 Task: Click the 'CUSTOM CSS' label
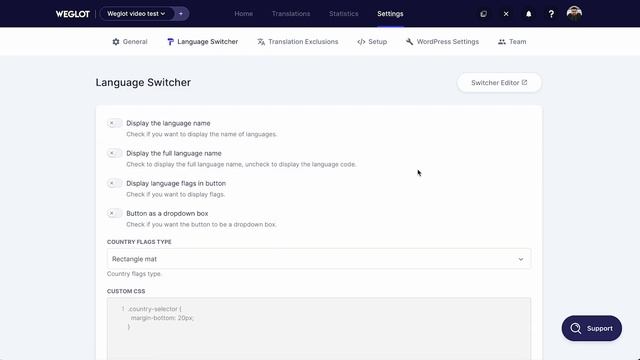[126, 291]
